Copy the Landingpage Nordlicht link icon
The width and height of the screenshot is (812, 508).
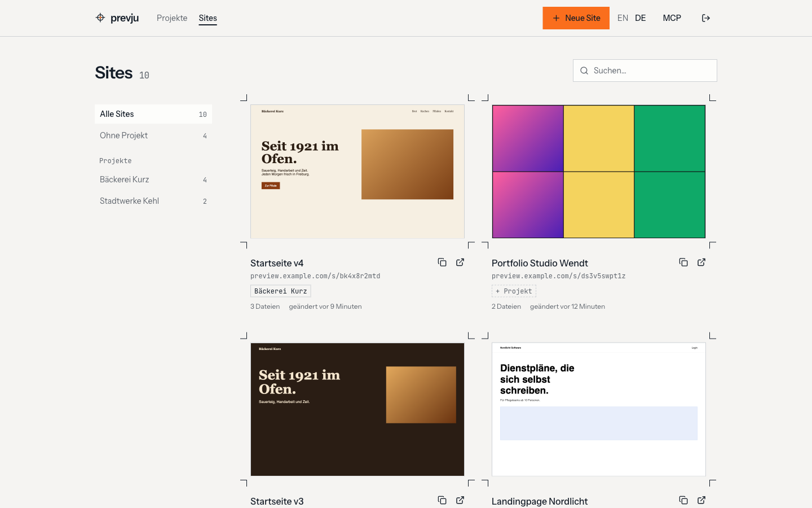[x=683, y=500]
